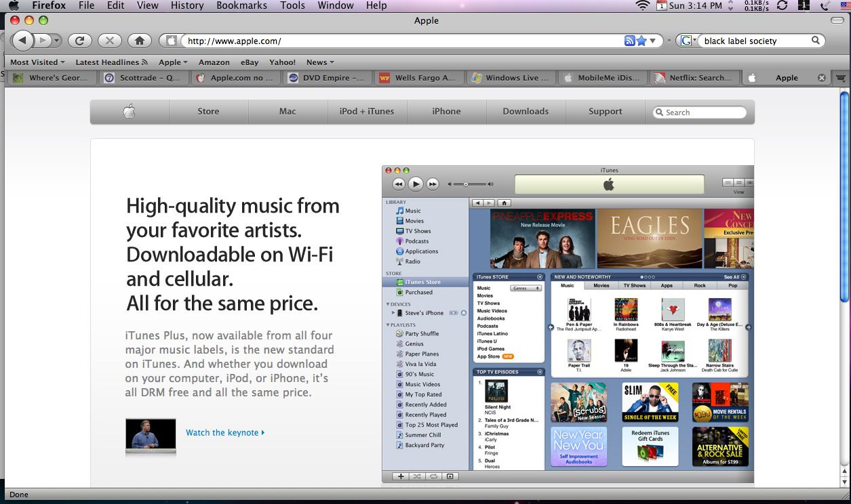This screenshot has height=504, width=851.
Task: Open the Yahoo! bookmark
Action: coord(282,62)
